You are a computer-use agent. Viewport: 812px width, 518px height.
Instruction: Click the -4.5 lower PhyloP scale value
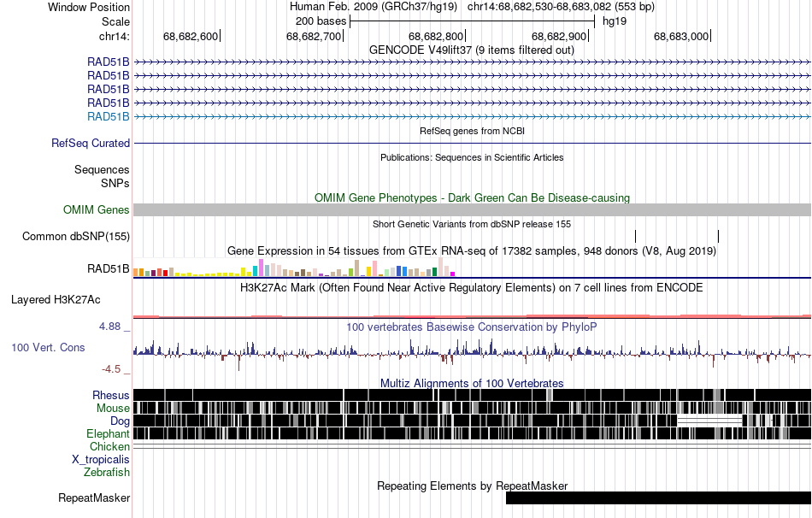pos(111,369)
